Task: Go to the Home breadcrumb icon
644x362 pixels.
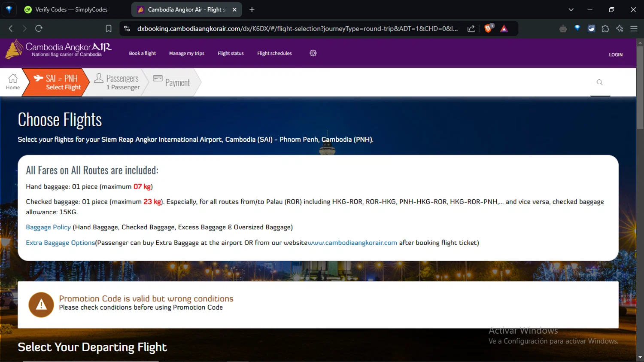Action: pyautogui.click(x=13, y=82)
